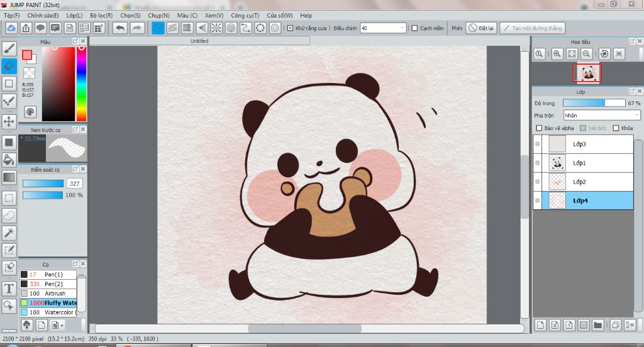Click the Redo arrow

click(136, 28)
